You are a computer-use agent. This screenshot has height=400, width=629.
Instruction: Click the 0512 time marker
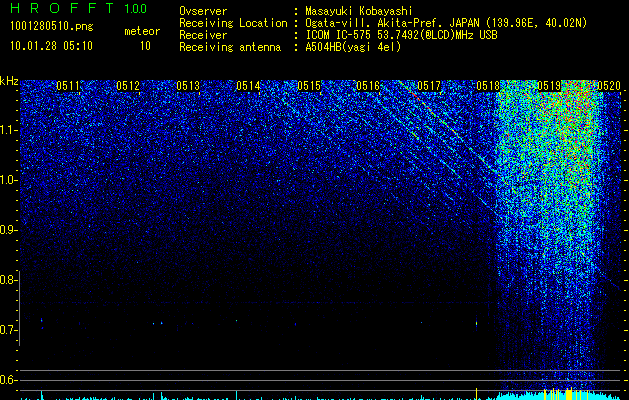point(128,86)
